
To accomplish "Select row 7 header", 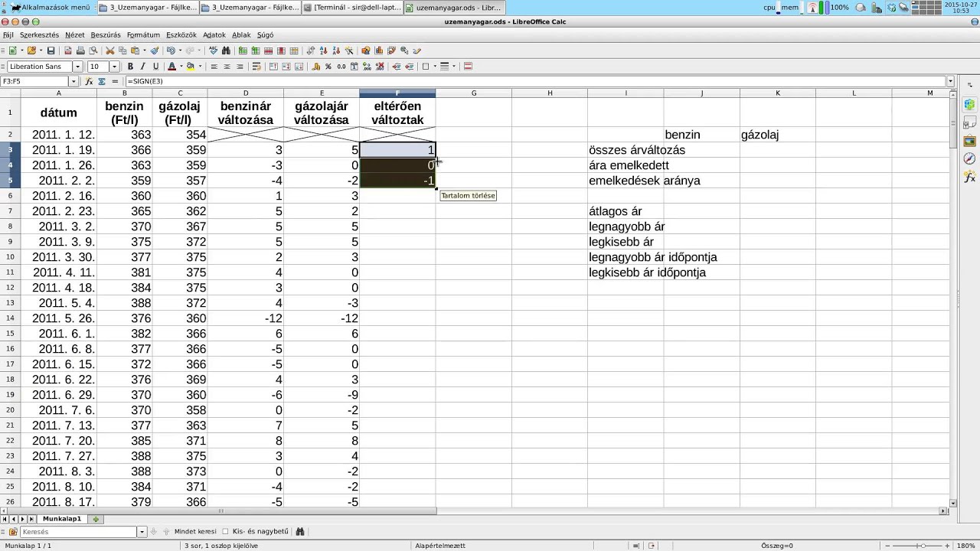I will click(10, 211).
